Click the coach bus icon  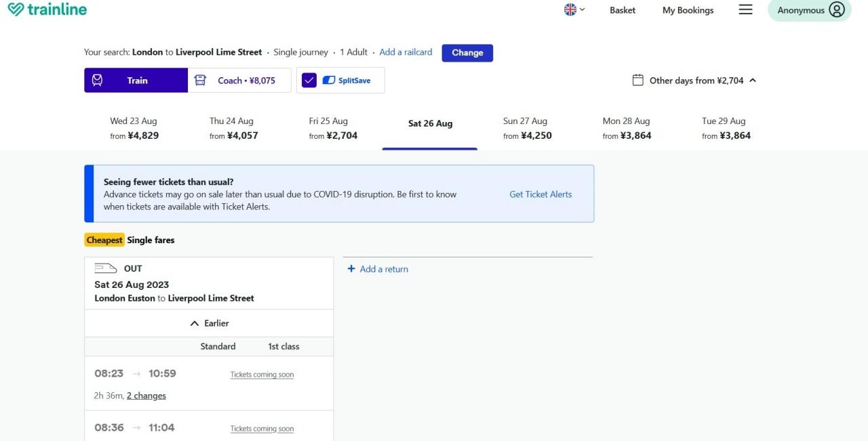click(x=200, y=80)
